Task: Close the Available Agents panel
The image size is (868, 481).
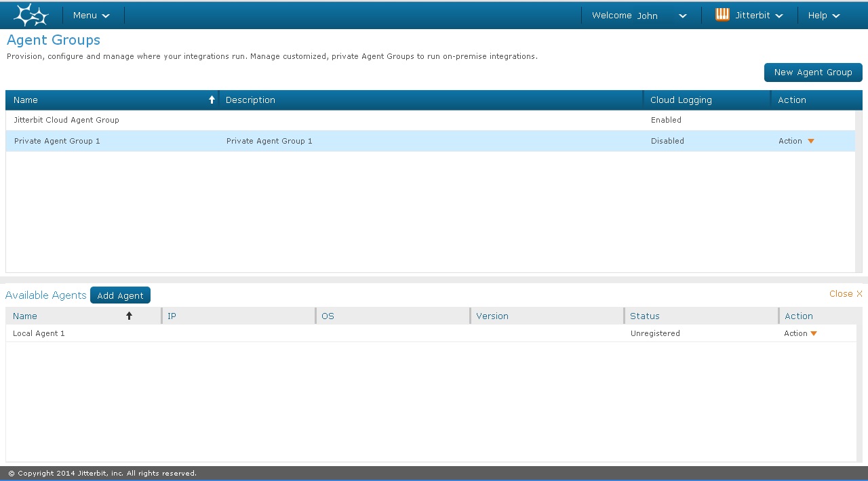Action: (x=846, y=294)
